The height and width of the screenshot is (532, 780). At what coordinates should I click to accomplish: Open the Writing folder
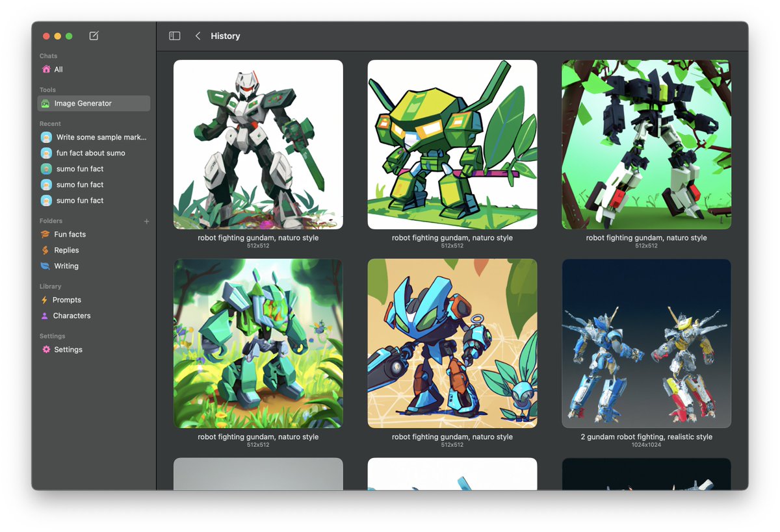pos(94,266)
